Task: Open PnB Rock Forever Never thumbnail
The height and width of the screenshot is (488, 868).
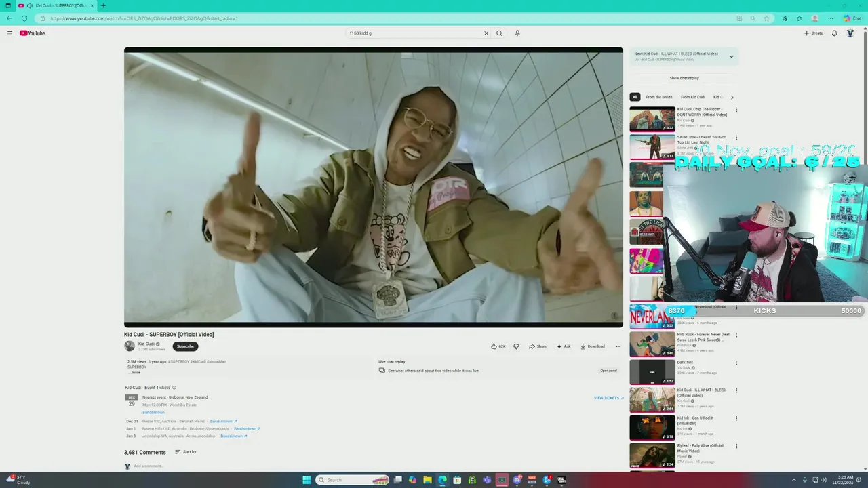Action: pos(652,344)
